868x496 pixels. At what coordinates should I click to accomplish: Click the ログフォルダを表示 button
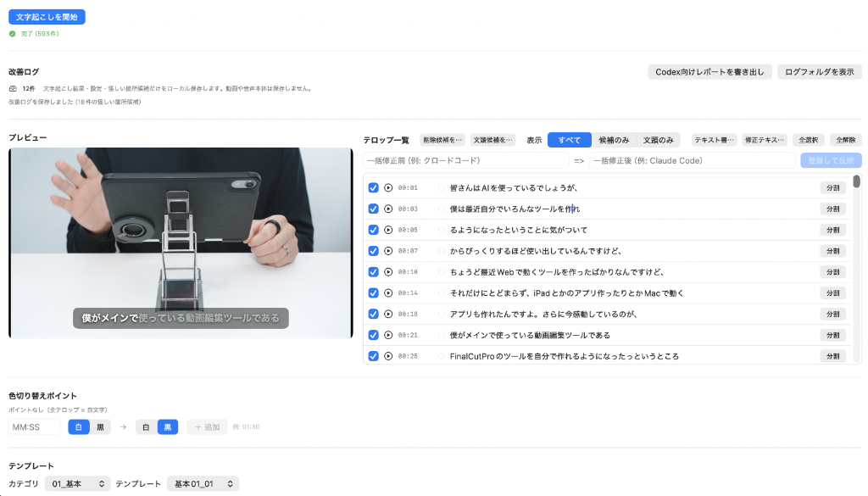[820, 72]
